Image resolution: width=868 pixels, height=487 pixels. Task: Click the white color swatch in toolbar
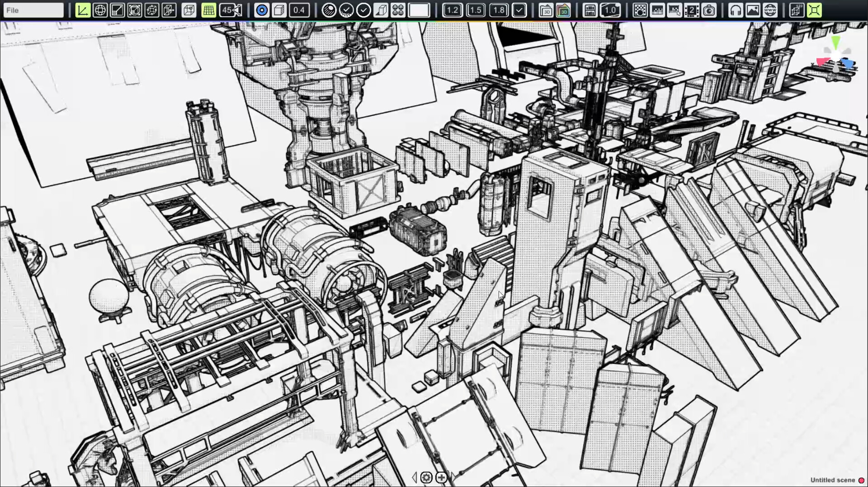click(419, 10)
